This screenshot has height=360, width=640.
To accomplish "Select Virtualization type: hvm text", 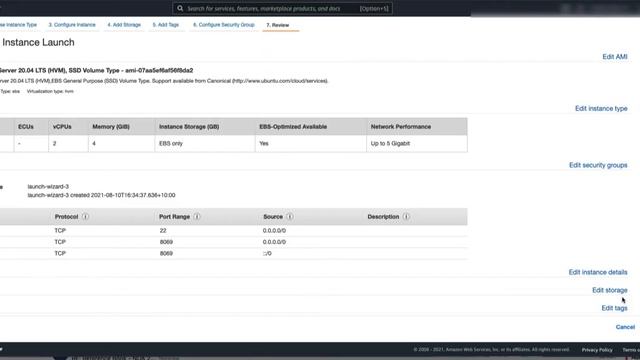I will click(50, 91).
